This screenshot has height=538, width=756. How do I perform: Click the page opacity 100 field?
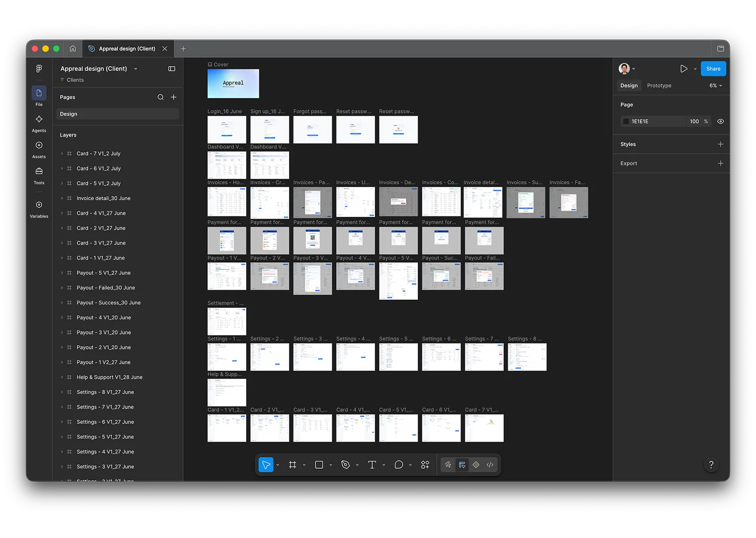point(695,121)
